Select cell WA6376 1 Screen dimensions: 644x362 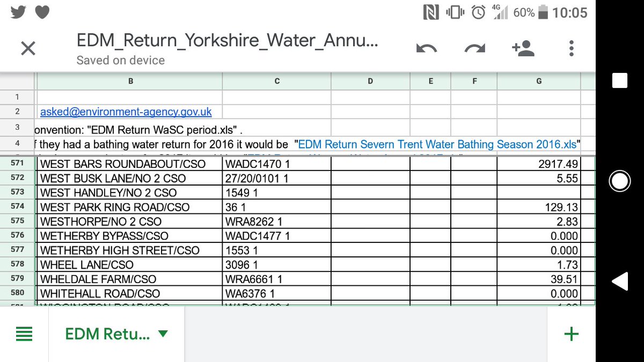277,294
